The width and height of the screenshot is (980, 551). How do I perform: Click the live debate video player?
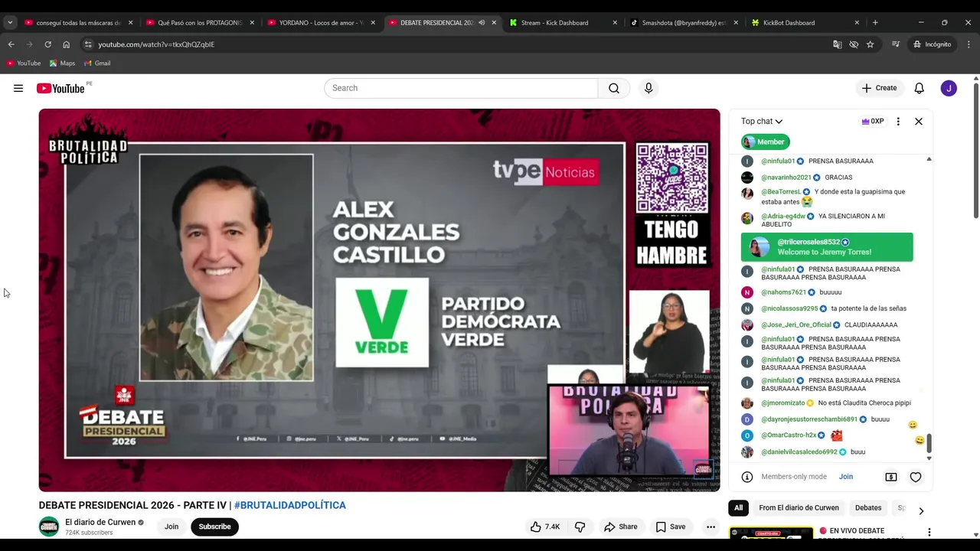point(380,300)
